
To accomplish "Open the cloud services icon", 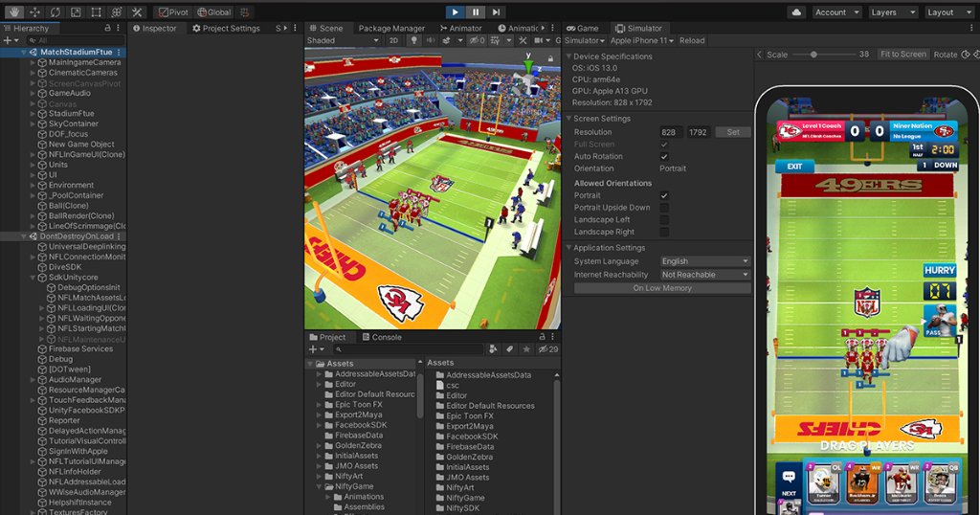I will pos(796,11).
